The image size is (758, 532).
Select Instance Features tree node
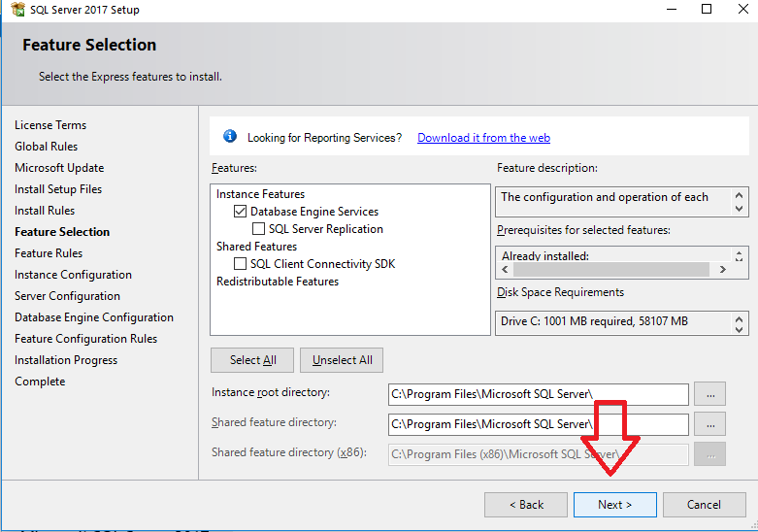tap(260, 194)
